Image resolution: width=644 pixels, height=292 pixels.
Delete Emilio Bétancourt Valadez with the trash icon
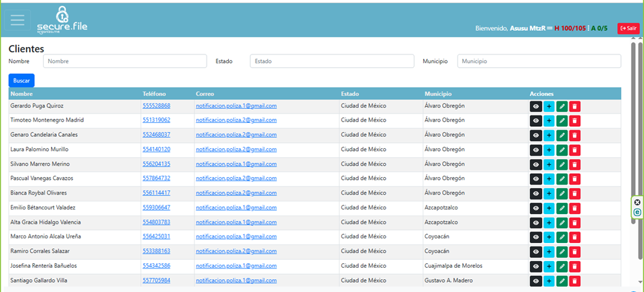[x=574, y=208]
